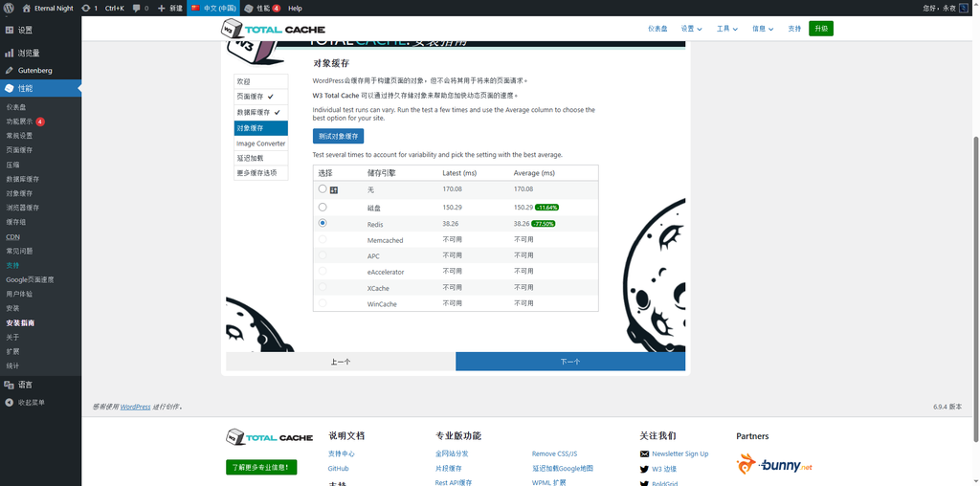Open the 新建 new content menu

(x=170, y=8)
